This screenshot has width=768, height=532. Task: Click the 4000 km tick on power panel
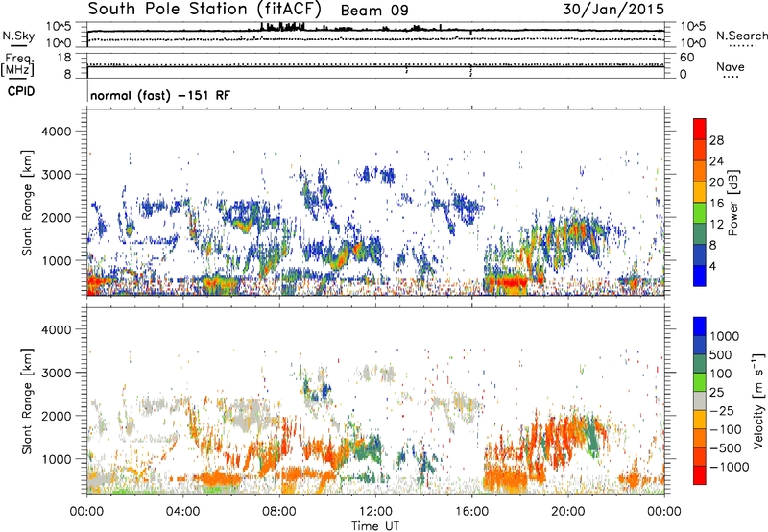tap(56, 132)
